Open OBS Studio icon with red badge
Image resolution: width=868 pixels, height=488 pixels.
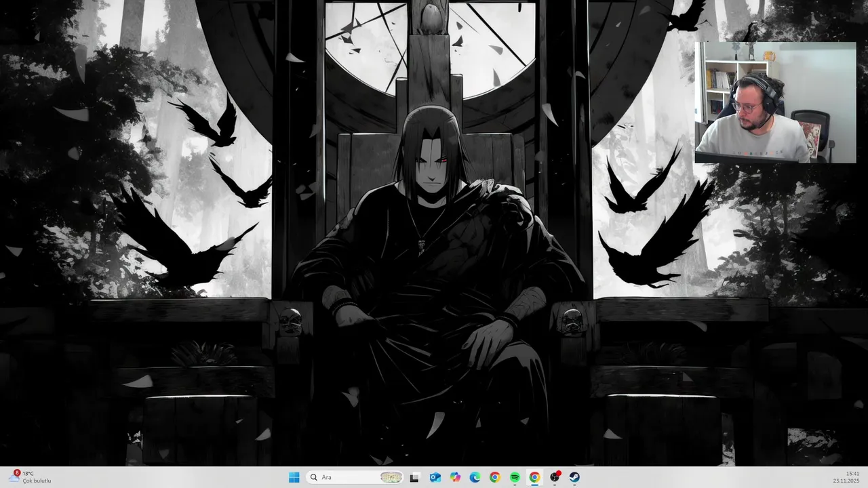[x=555, y=477]
